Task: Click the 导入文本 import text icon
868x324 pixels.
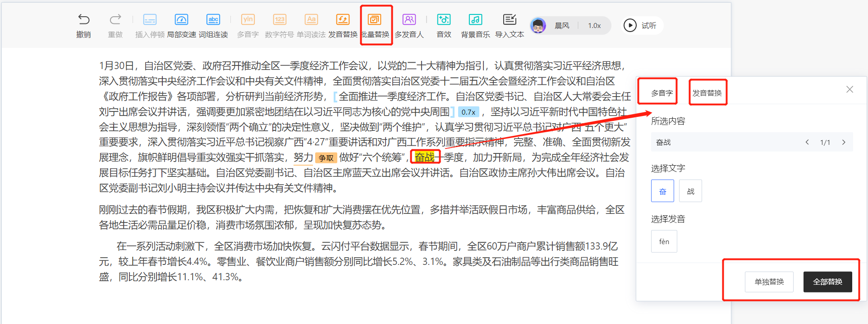Action: point(510,19)
